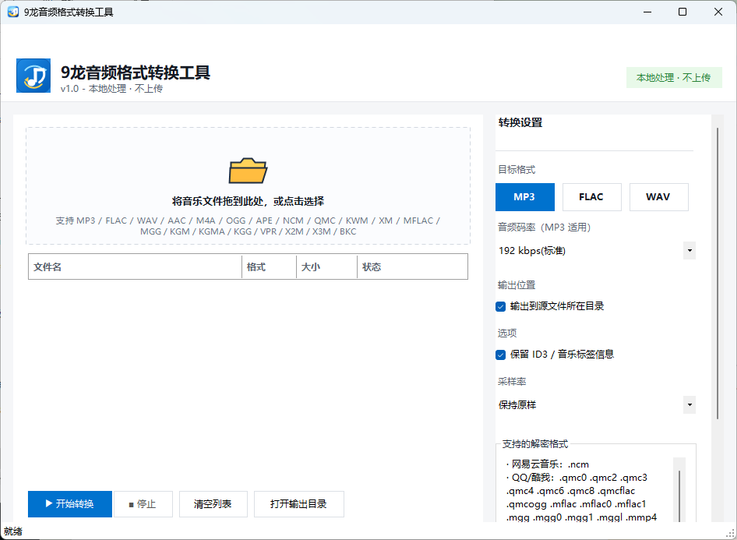Click the 开始转换 button
Image resolution: width=737 pixels, height=540 pixels.
(70, 504)
